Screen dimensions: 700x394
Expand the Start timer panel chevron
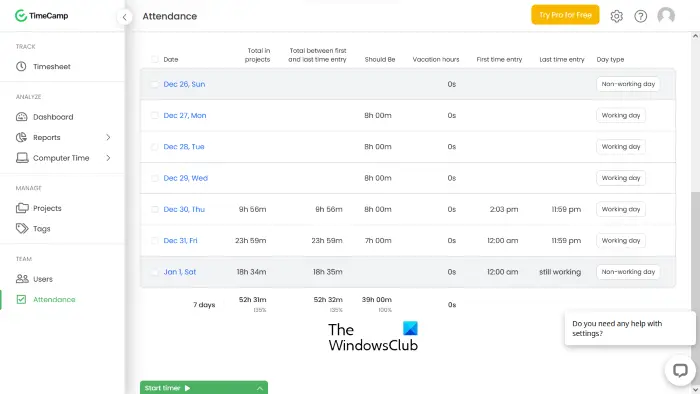pos(259,389)
